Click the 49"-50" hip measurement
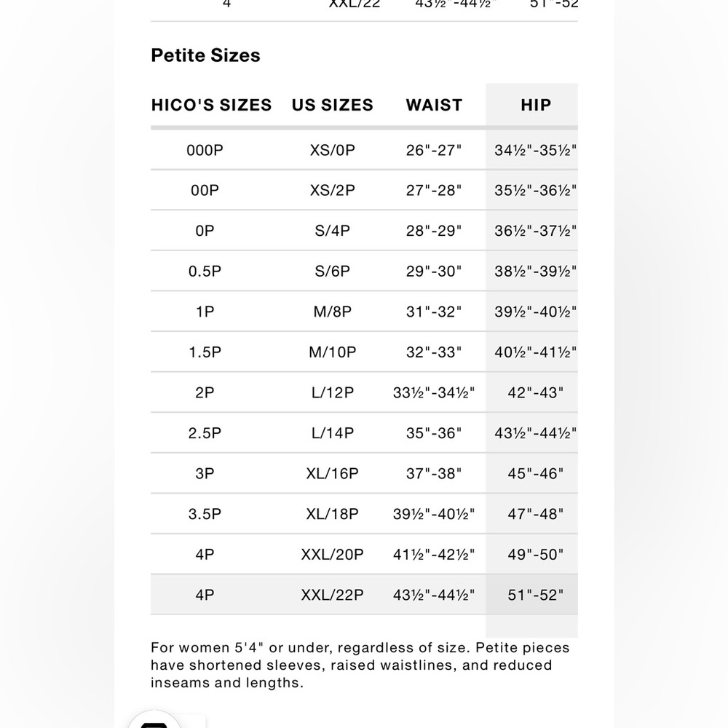The image size is (728, 728). click(535, 554)
